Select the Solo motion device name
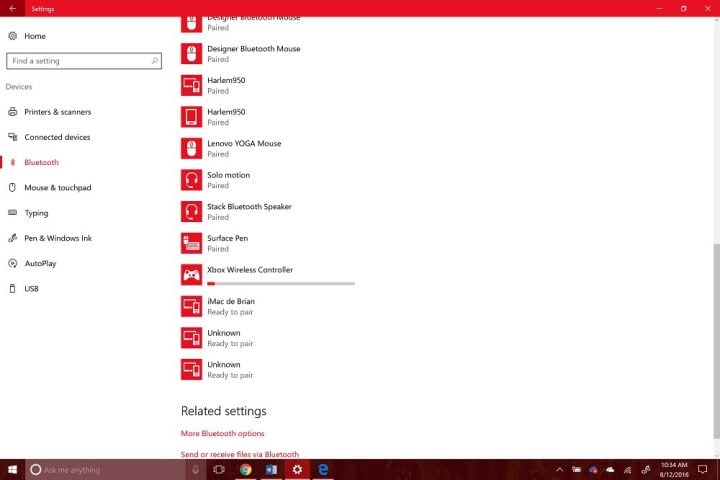 pyautogui.click(x=228, y=175)
